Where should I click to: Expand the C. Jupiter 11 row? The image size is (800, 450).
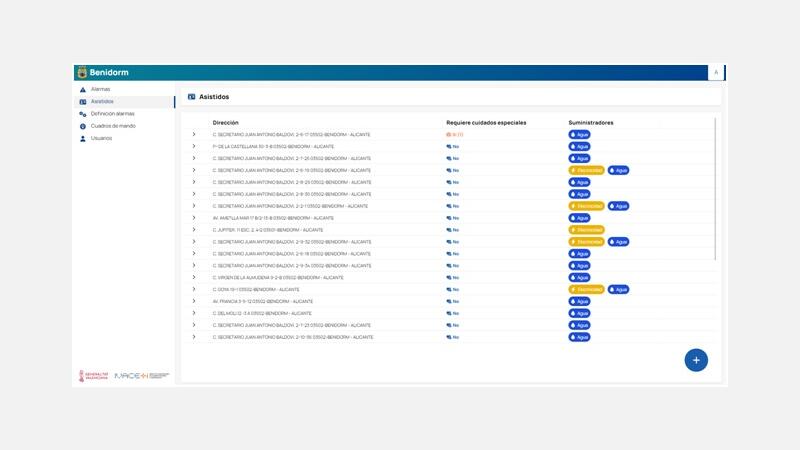[194, 230]
